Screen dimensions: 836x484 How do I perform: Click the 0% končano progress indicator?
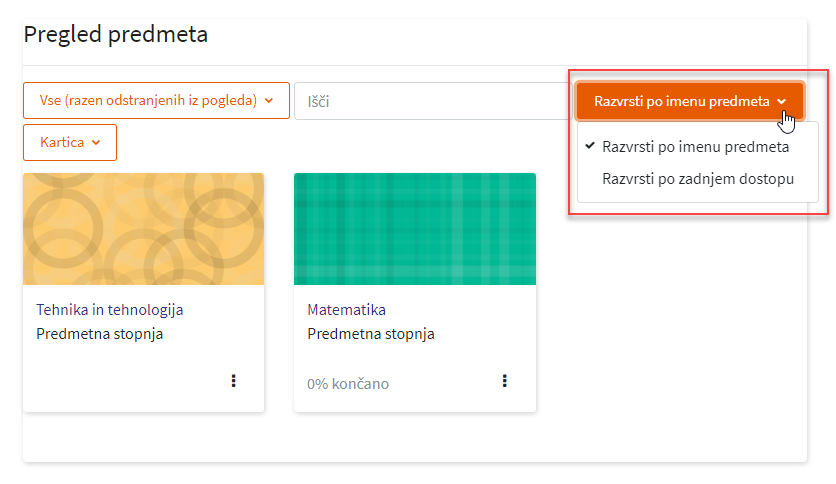pyautogui.click(x=348, y=384)
